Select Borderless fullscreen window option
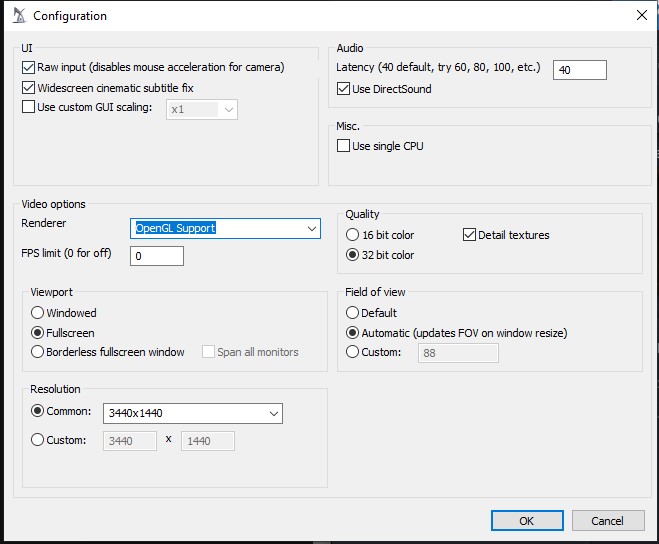 pos(37,352)
